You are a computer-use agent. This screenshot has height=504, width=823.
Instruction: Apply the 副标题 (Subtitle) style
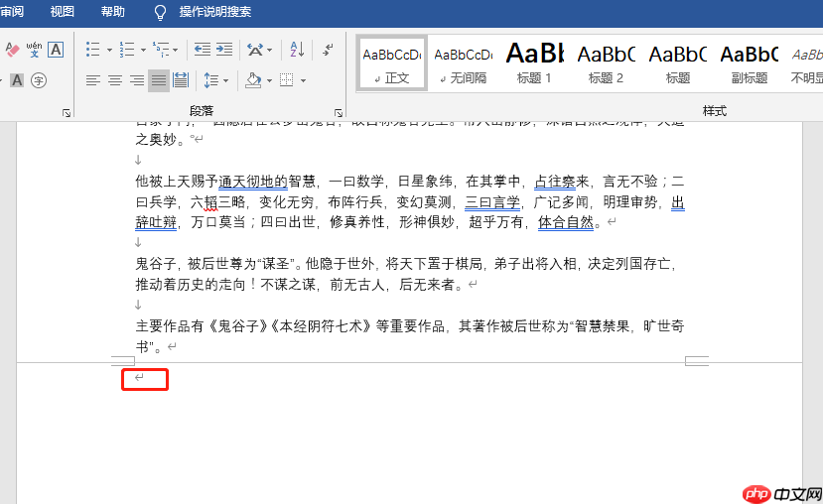click(x=749, y=63)
